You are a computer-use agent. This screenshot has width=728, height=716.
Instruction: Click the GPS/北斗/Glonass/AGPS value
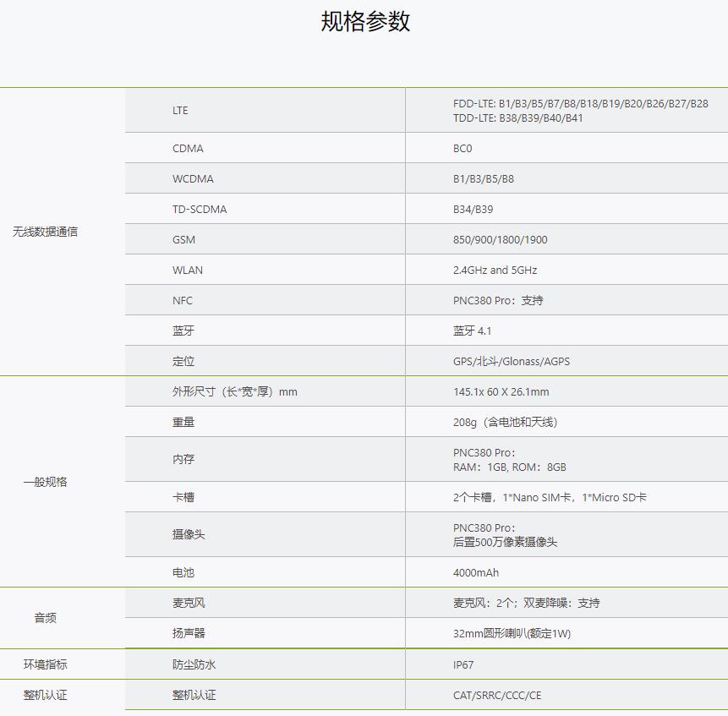click(512, 362)
